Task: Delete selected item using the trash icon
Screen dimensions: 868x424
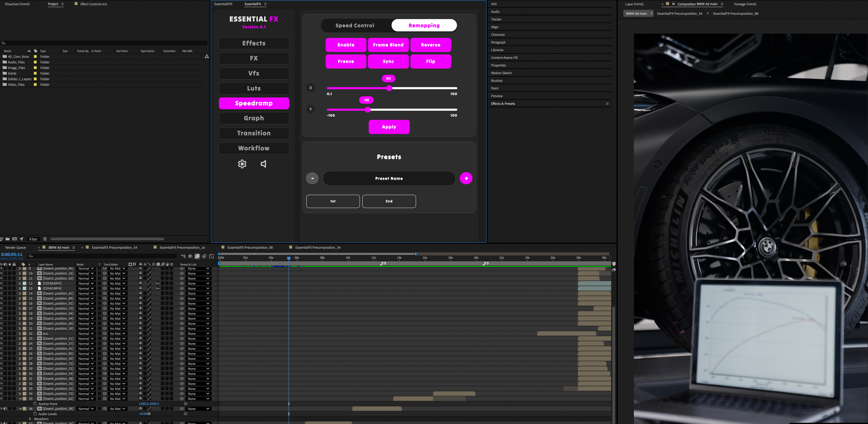Action: [45, 239]
